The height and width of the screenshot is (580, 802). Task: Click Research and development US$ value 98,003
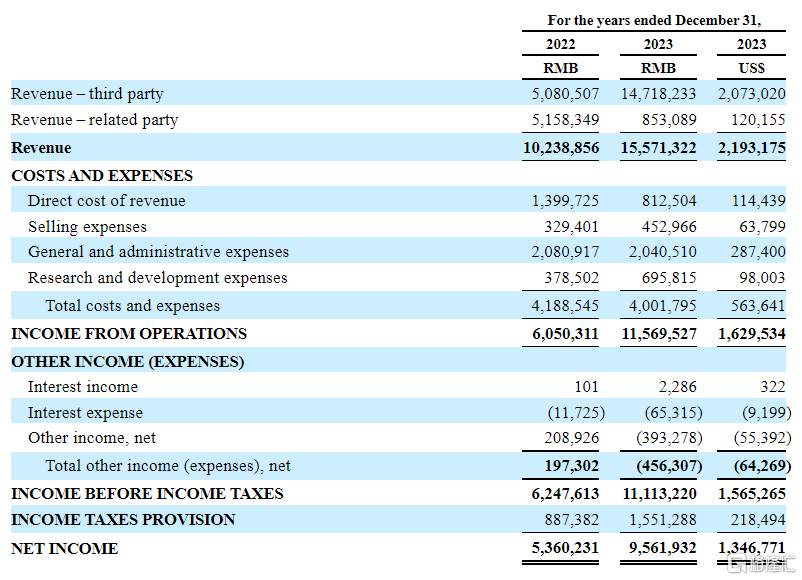761,278
